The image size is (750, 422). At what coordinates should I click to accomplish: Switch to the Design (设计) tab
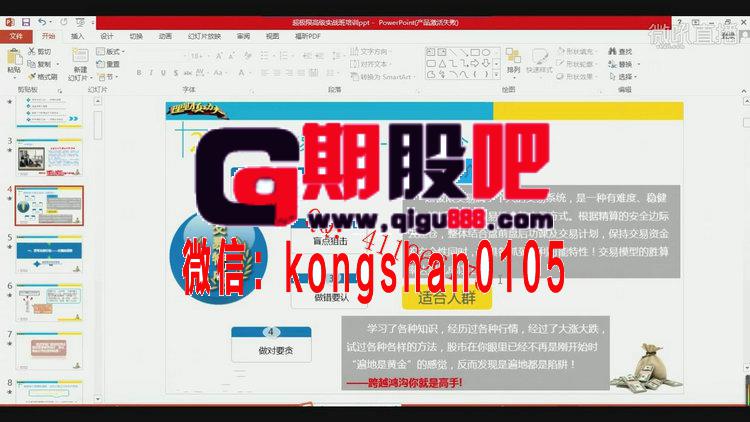(107, 36)
